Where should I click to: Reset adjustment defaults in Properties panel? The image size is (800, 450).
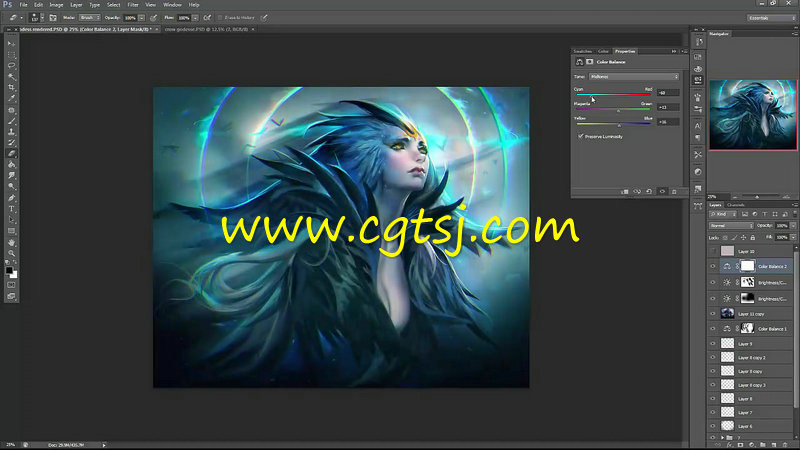click(x=649, y=192)
